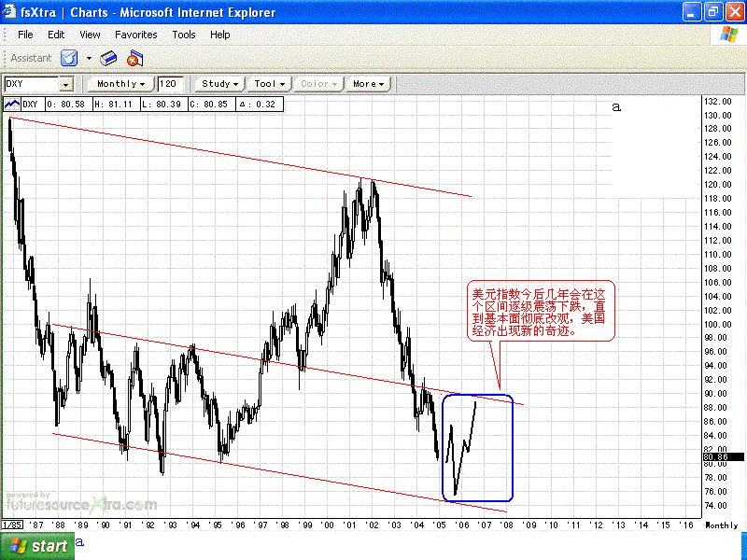Open the Study dropdown menu
Viewport: 747px width, 560px height.
(220, 84)
